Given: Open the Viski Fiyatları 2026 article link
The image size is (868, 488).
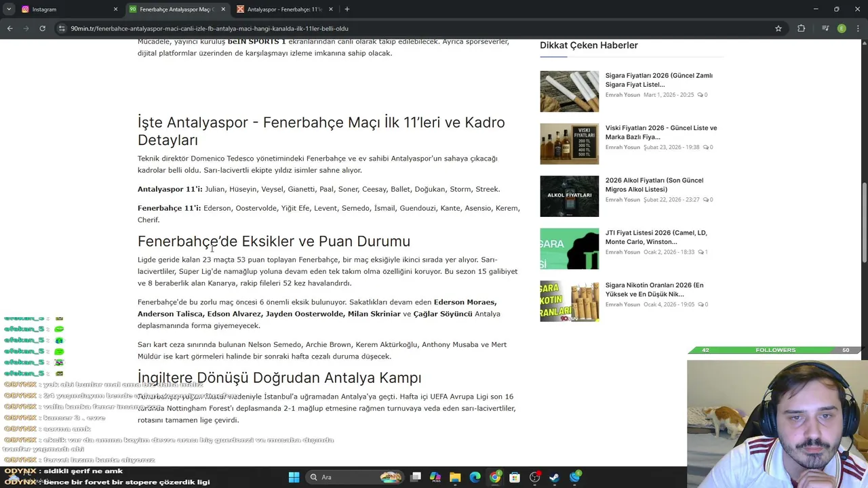Looking at the screenshot, I should 660,132.
